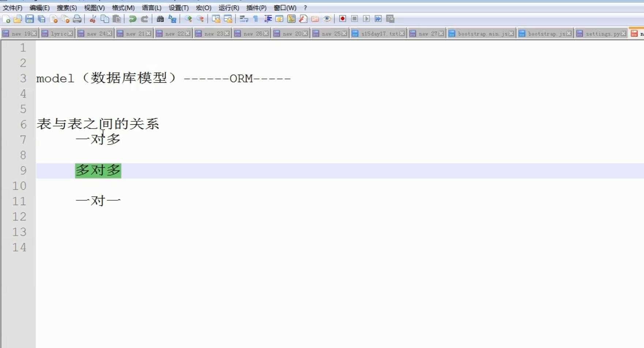
Task: Click the Print toolbar icon
Action: [77, 19]
